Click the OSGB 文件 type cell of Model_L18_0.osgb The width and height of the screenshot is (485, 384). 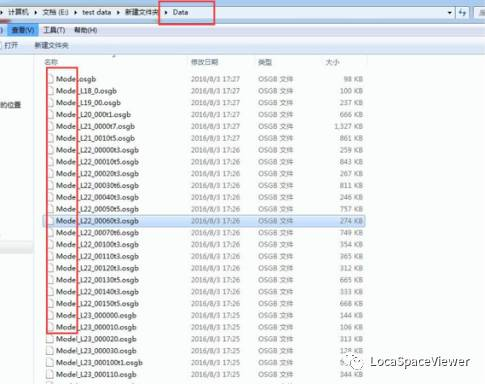click(x=276, y=91)
